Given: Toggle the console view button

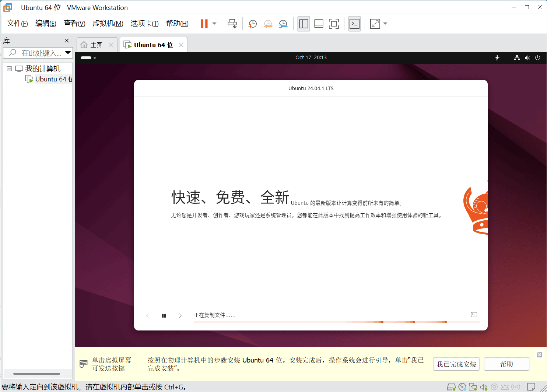Looking at the screenshot, I should (354, 24).
